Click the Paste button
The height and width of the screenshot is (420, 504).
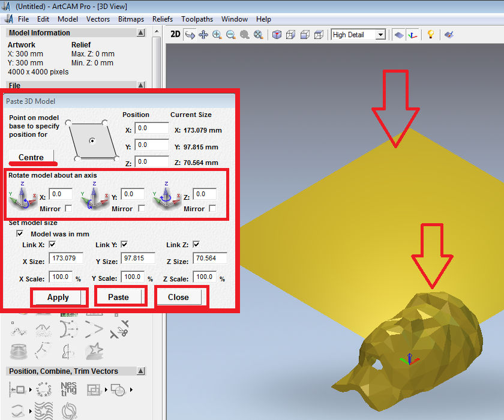(118, 297)
